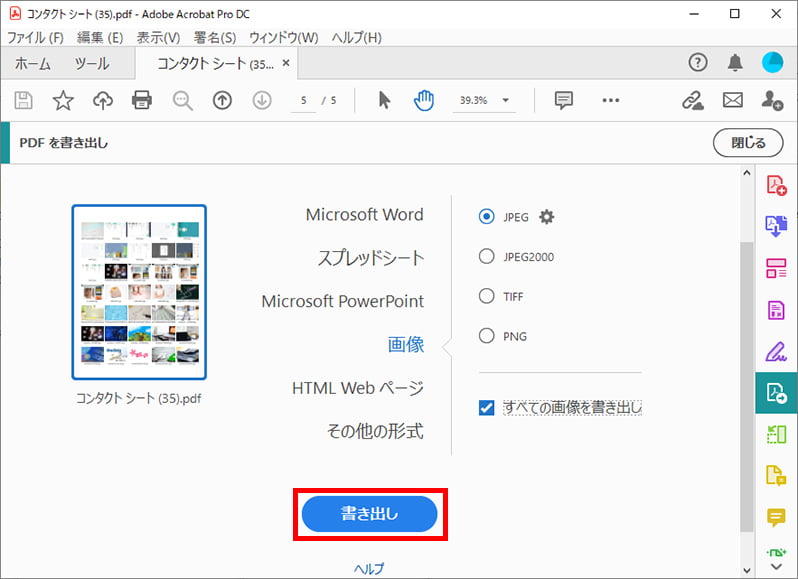Select the arrow selection tool
Screen dimensions: 798x579
tap(384, 100)
